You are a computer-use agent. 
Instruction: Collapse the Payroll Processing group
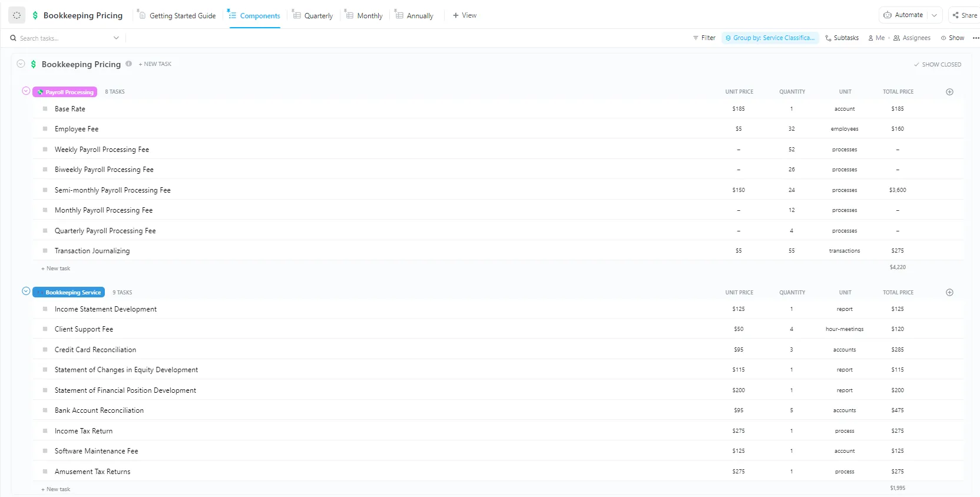pyautogui.click(x=26, y=91)
